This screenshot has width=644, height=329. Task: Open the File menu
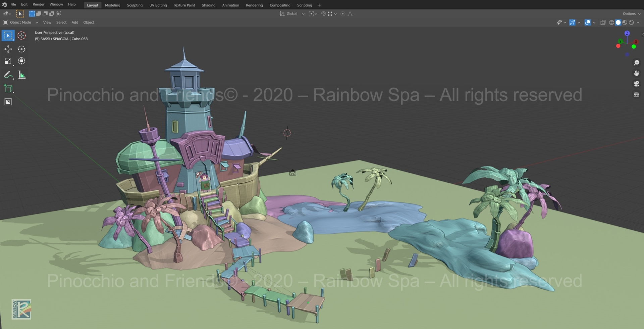tap(13, 5)
